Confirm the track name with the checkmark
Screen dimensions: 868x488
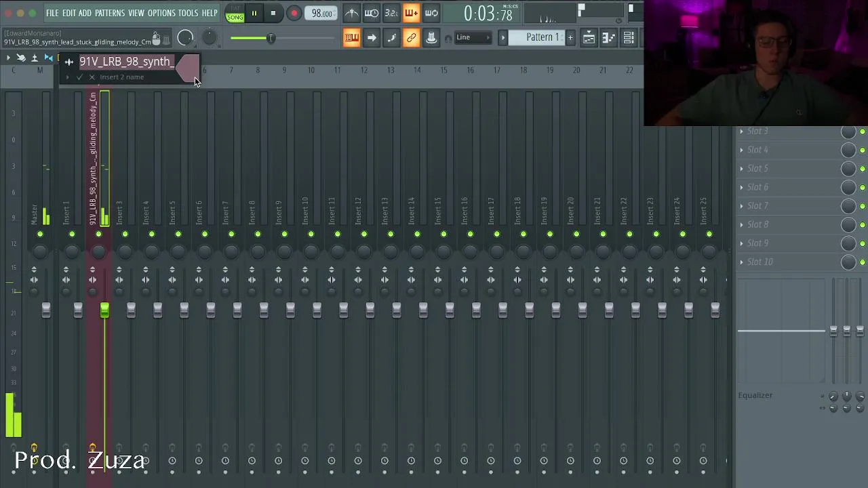click(x=80, y=77)
